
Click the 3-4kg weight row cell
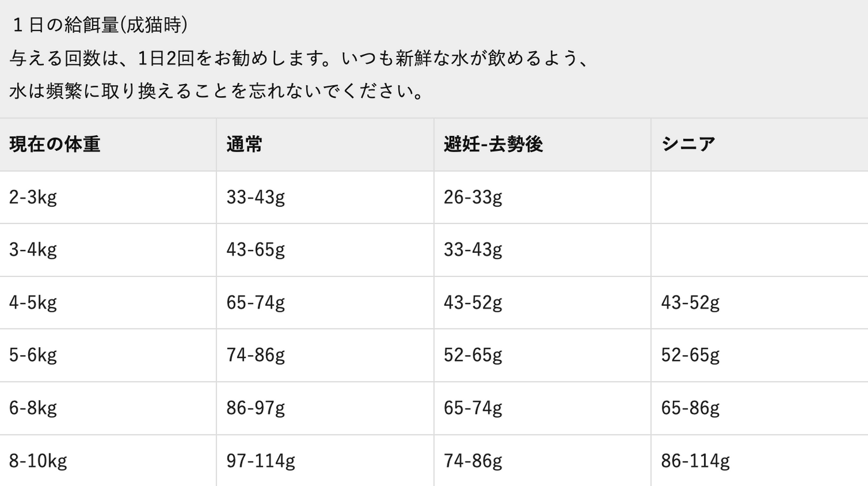[x=33, y=249]
